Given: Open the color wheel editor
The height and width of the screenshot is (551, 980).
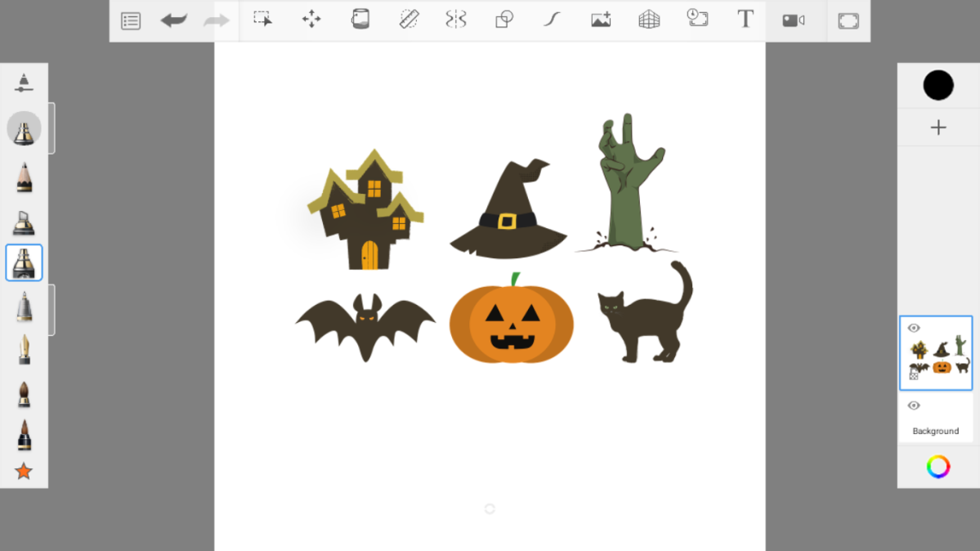Looking at the screenshot, I should coord(938,467).
